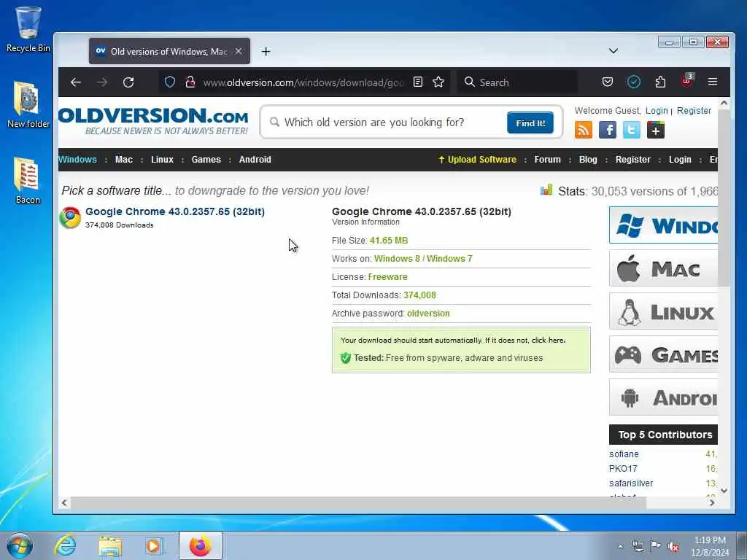
Task: Click the Register link beside Welcome Guest
Action: pyautogui.click(x=694, y=111)
